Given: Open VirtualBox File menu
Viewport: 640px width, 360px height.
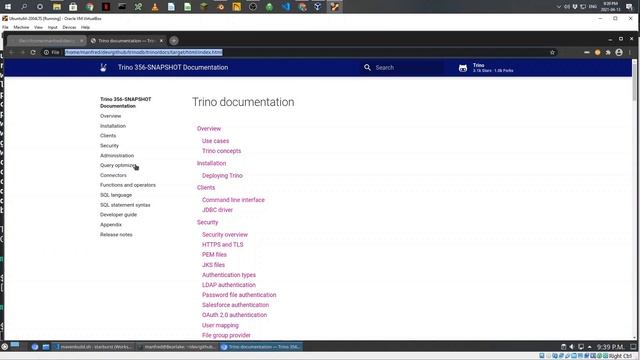Looking at the screenshot, I should [5, 27].
